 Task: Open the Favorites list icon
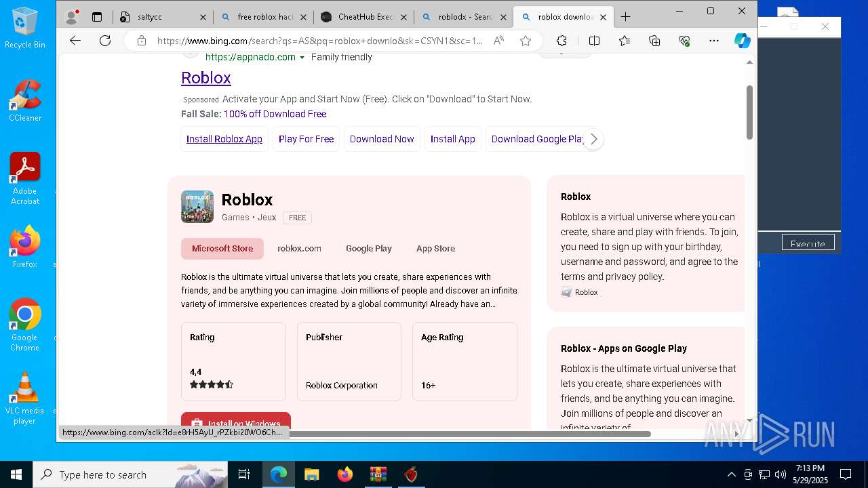point(625,41)
